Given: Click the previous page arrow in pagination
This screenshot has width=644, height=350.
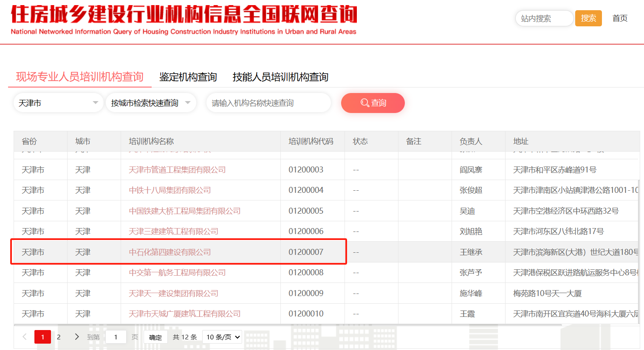Looking at the screenshot, I should tap(25, 337).
